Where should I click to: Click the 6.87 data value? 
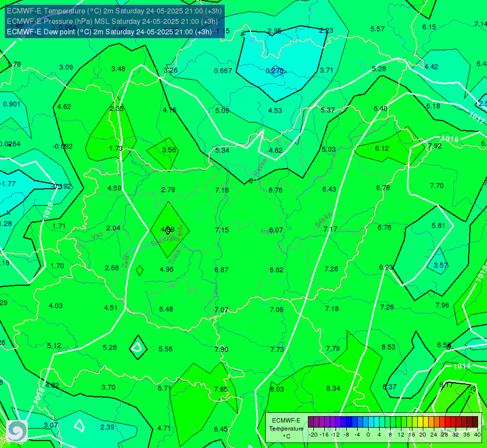pyautogui.click(x=221, y=270)
